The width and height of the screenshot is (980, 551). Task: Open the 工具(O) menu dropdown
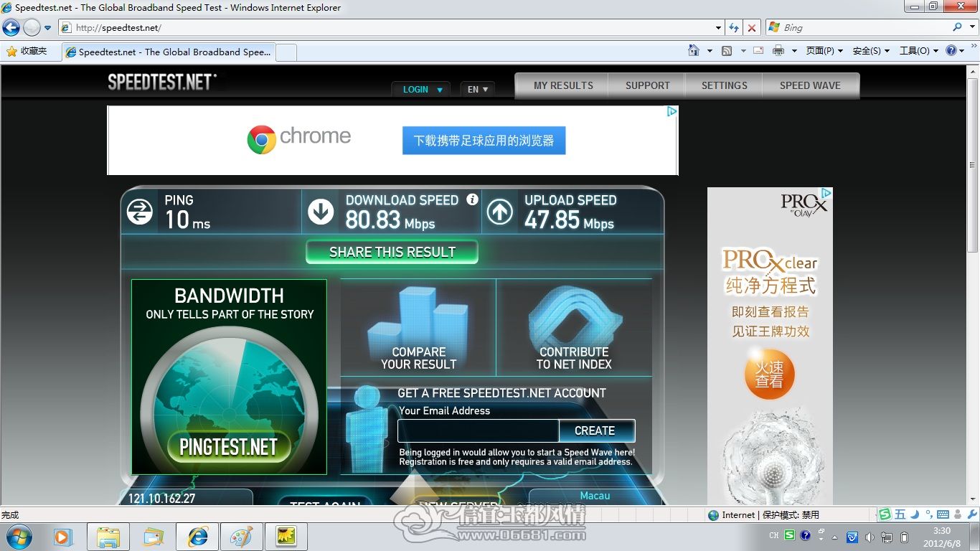[919, 51]
